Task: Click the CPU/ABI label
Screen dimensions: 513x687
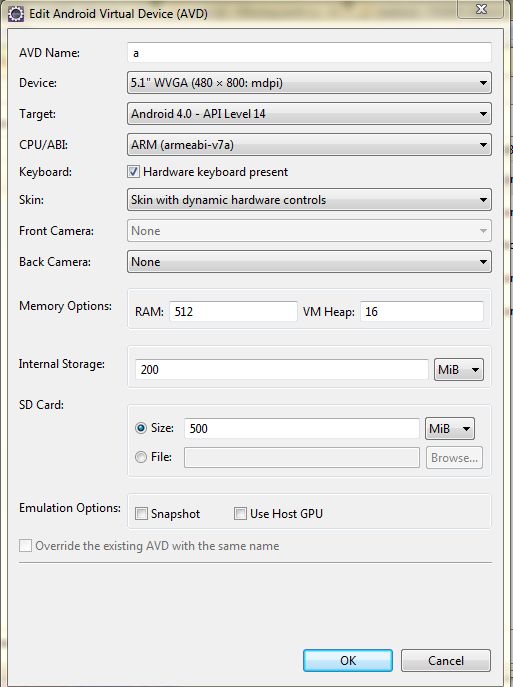Action: point(43,145)
